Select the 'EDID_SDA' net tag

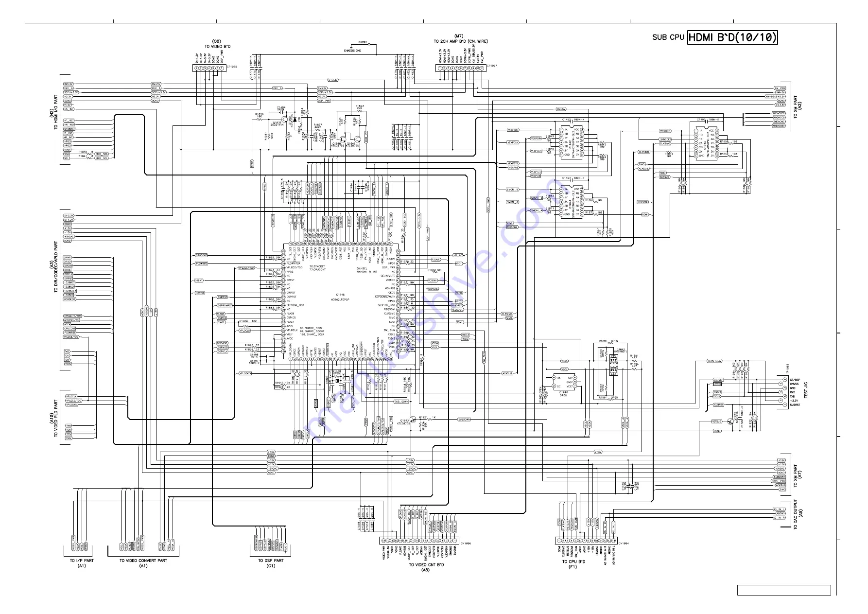click(x=101, y=154)
